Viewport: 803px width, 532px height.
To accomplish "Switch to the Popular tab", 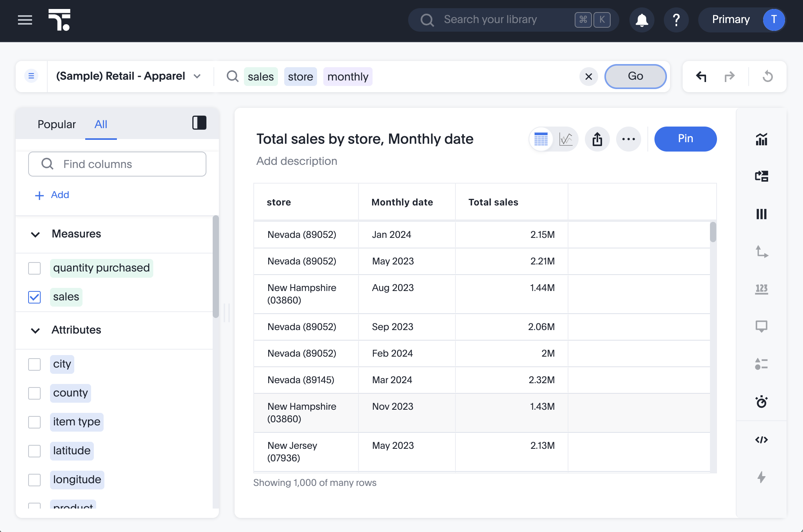I will [57, 124].
